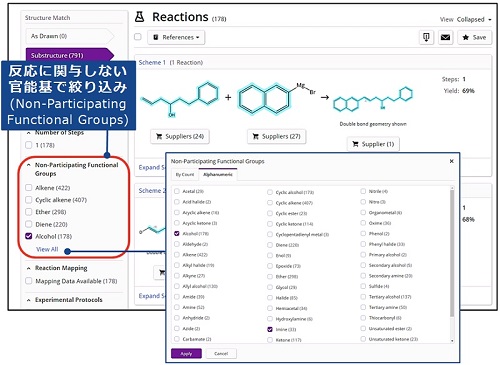Check Aldehyde in the dialog list
The image size is (500, 365).
(177, 244)
